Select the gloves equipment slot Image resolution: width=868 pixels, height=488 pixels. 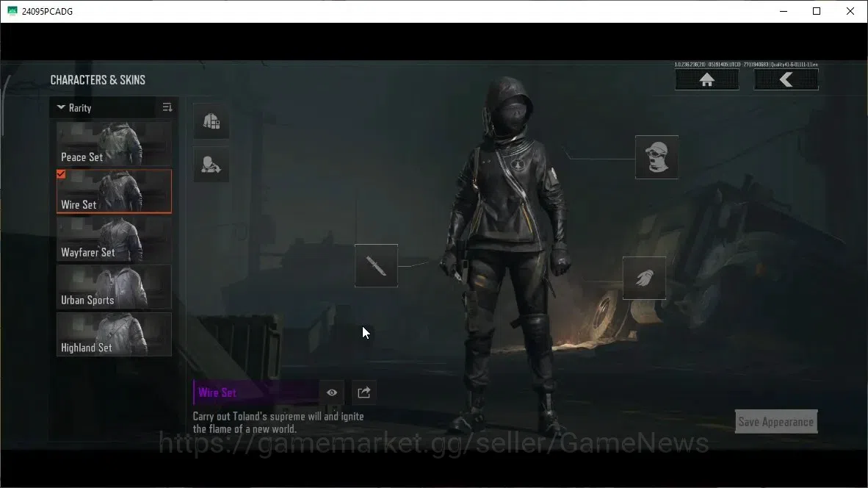644,278
